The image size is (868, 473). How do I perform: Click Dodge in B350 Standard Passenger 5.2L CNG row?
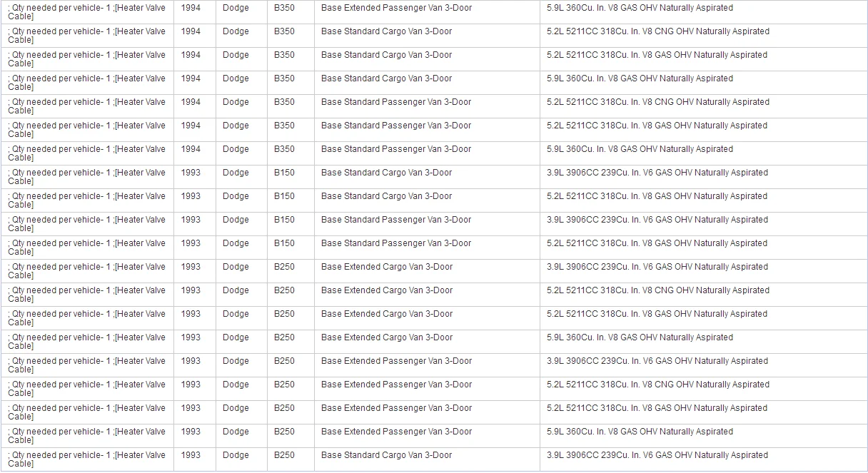[236, 102]
